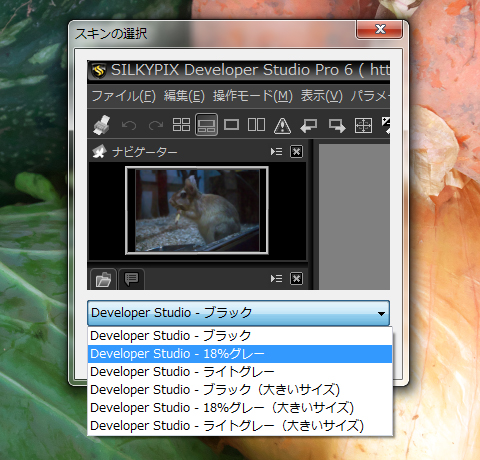480x460 pixels.
Task: Toggle the warning triangle icon
Action: click(x=282, y=126)
